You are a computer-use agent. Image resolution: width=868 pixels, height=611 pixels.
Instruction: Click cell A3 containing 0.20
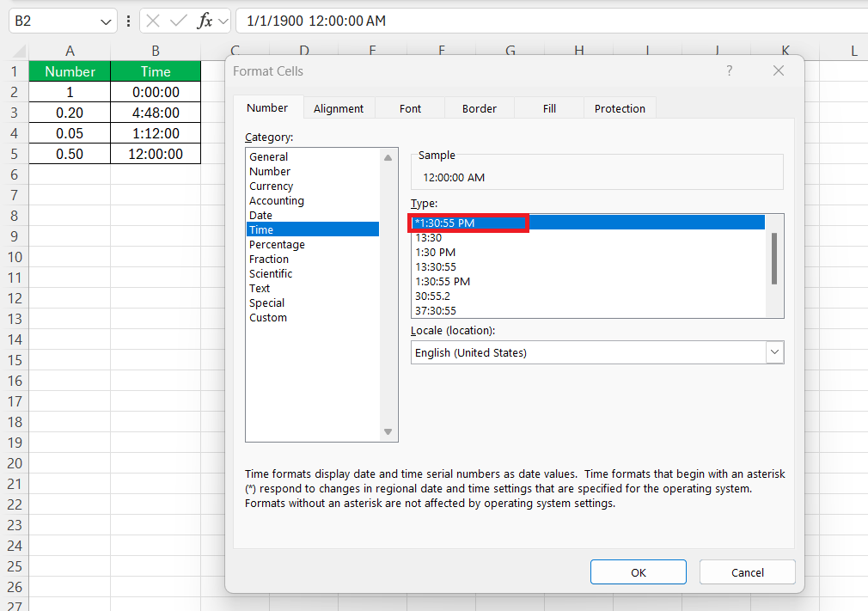[x=70, y=113]
